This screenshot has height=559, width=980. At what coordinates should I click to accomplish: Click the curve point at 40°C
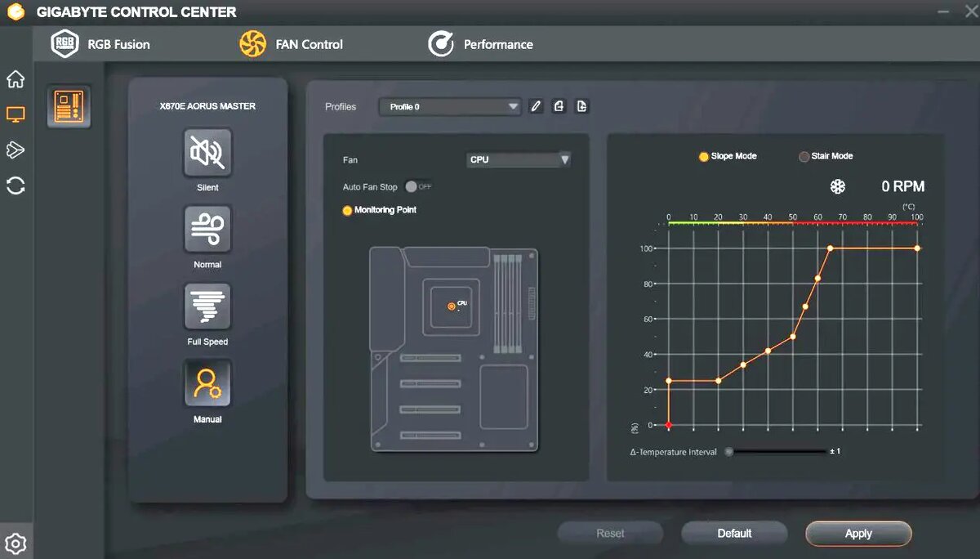pos(768,351)
